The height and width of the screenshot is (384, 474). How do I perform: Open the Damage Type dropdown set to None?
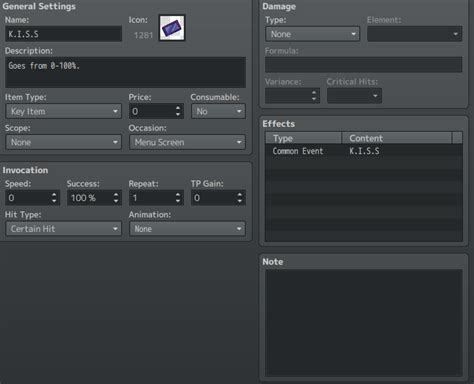pyautogui.click(x=313, y=34)
